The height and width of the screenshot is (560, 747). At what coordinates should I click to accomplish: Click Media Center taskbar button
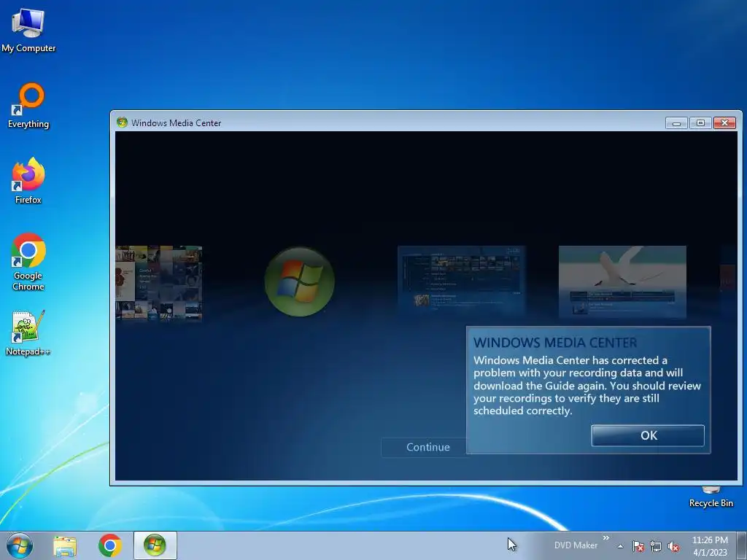(155, 545)
